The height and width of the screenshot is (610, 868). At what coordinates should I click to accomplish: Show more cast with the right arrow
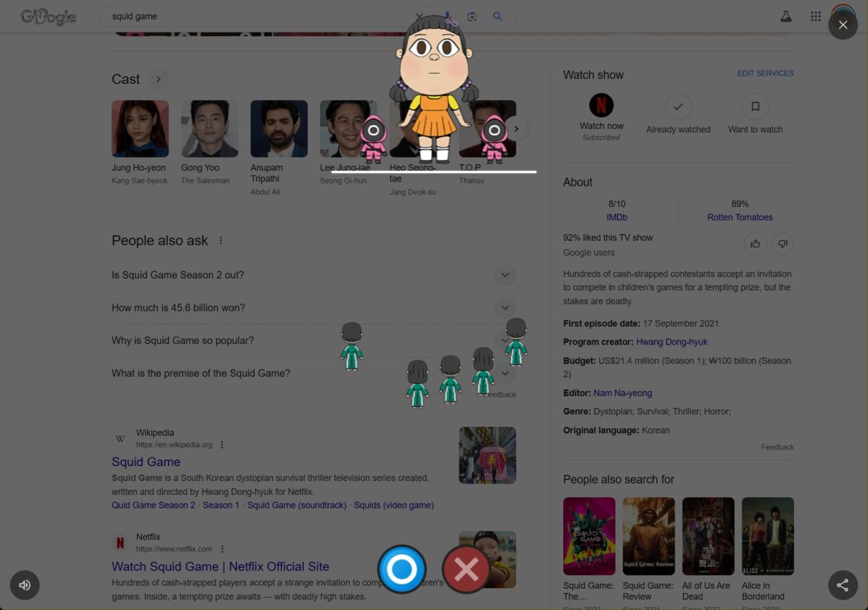coord(516,128)
